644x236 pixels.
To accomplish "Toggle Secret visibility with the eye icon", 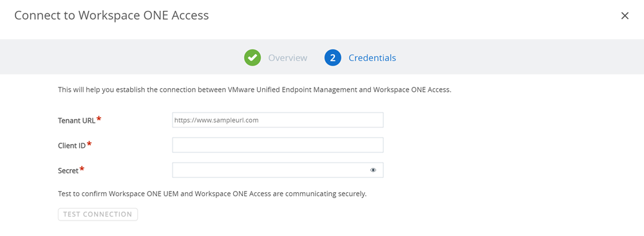I will coord(373,170).
